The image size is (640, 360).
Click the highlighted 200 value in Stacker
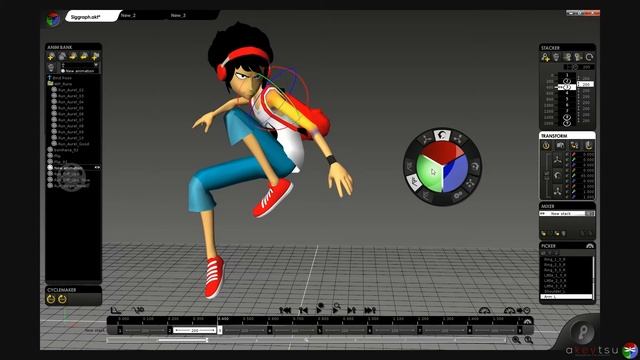pos(586,84)
